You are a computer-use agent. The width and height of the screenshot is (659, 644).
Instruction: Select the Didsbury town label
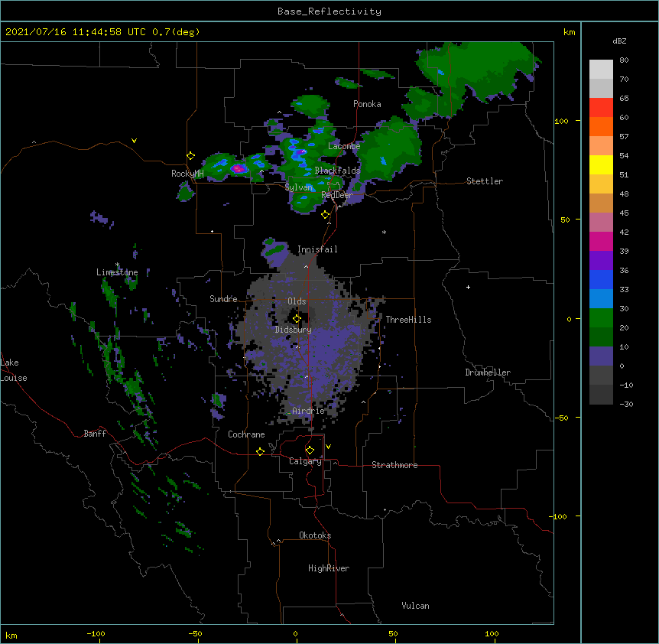tap(294, 330)
